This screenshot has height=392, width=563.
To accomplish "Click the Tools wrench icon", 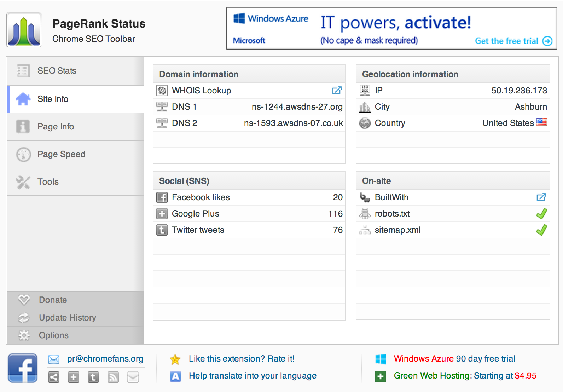I will [23, 182].
